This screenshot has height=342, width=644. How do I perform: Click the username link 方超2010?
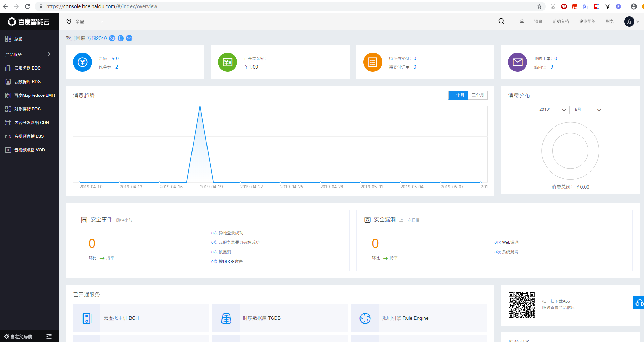coord(97,38)
